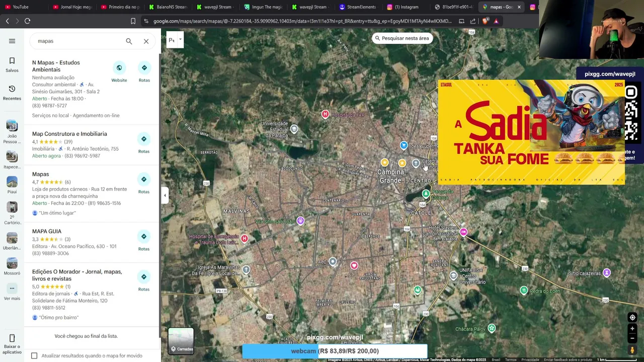Select Sítio cajazeiras map pin

(x=607, y=273)
